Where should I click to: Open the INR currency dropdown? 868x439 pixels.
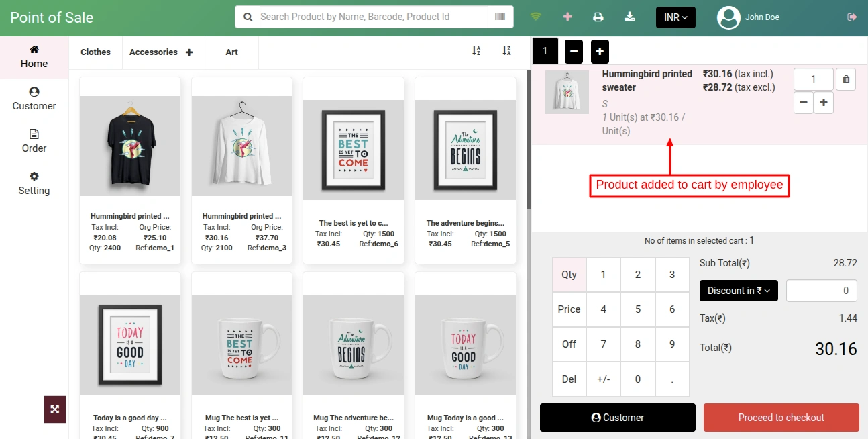point(675,17)
